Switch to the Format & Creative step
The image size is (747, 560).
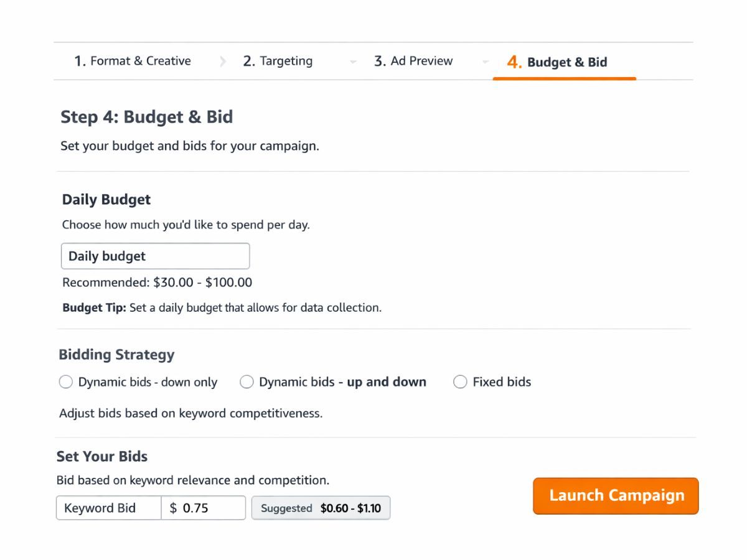[x=133, y=60]
